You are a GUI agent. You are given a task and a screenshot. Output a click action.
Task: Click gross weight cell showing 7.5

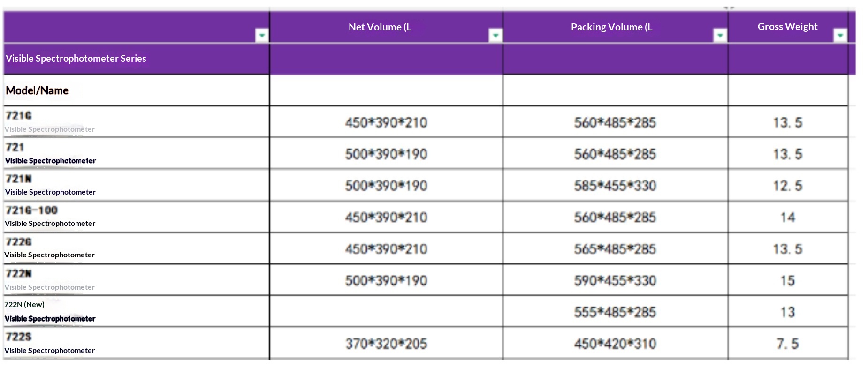point(788,343)
